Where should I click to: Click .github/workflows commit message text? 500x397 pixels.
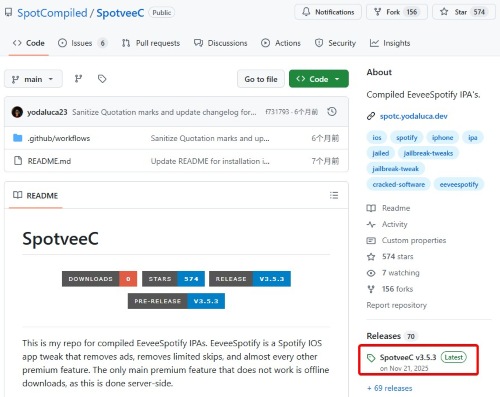210,138
